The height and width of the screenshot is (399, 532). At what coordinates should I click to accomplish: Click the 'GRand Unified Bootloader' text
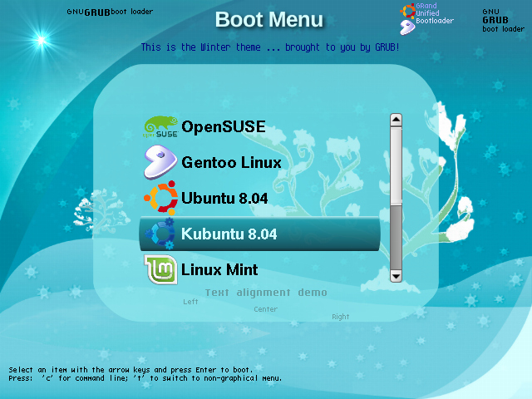pos(435,13)
